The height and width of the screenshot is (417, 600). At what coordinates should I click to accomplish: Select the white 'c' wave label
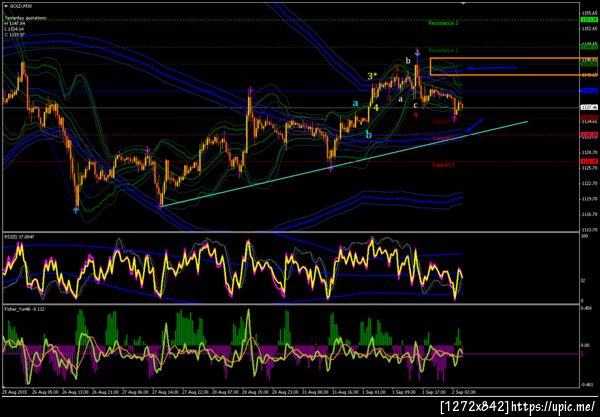pos(415,105)
